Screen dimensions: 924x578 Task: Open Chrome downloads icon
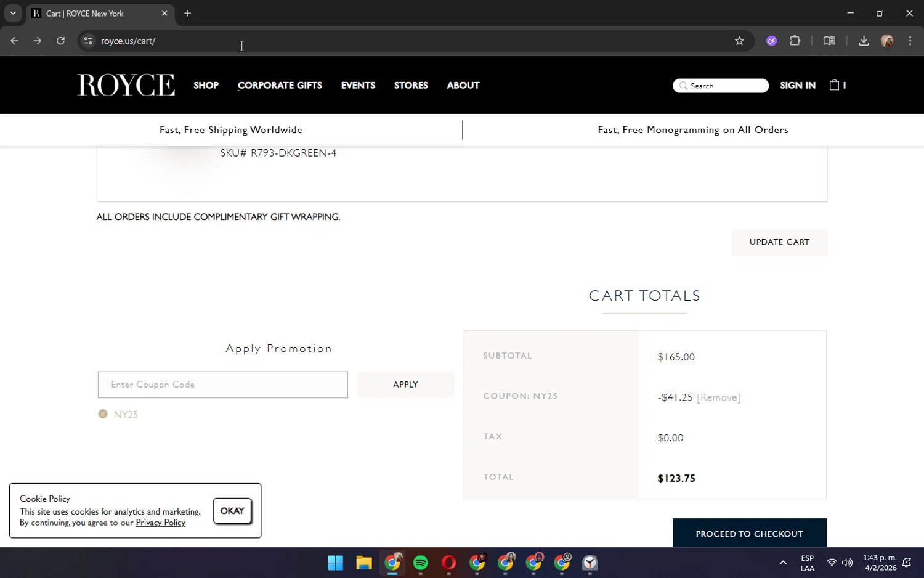point(864,41)
